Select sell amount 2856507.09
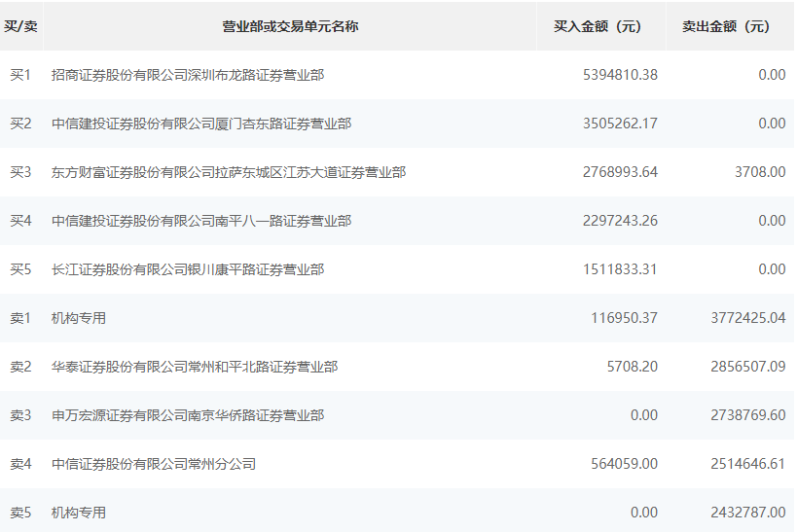The image size is (797, 532). pyautogui.click(x=748, y=367)
